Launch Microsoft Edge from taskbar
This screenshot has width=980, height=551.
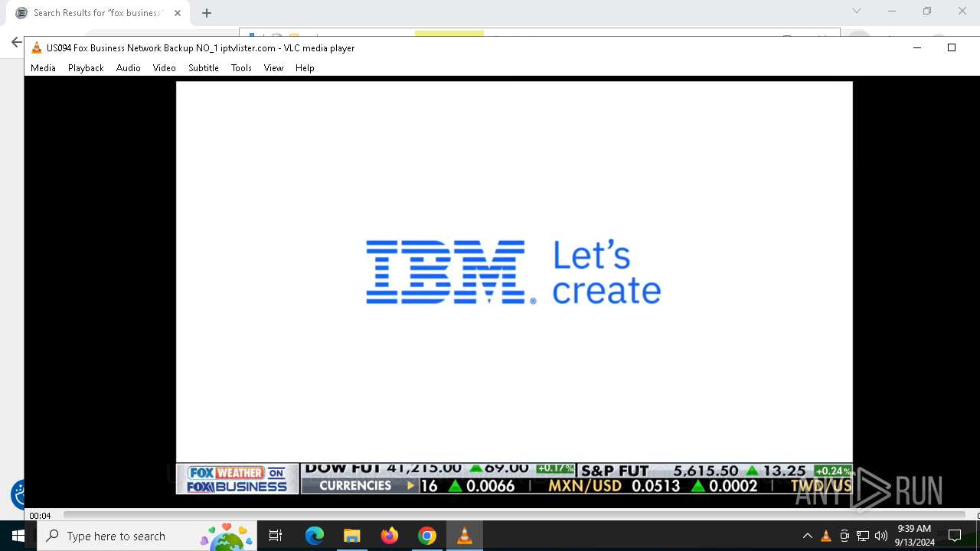pos(315,536)
